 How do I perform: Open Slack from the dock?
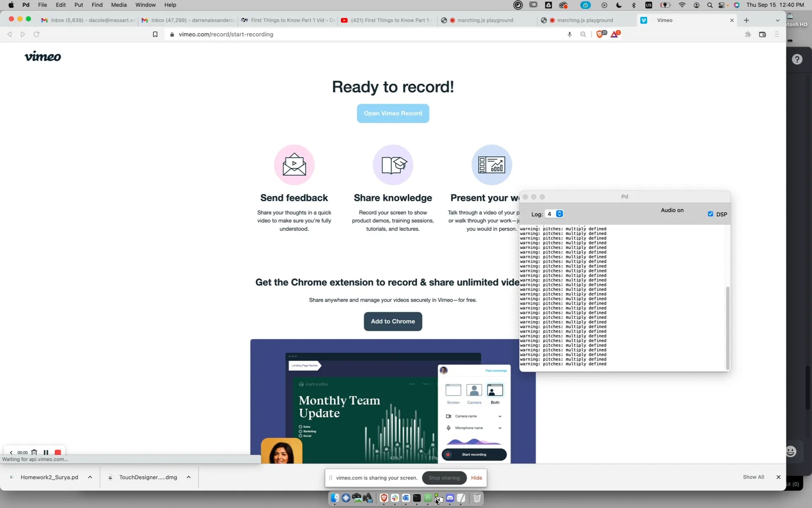[395, 498]
